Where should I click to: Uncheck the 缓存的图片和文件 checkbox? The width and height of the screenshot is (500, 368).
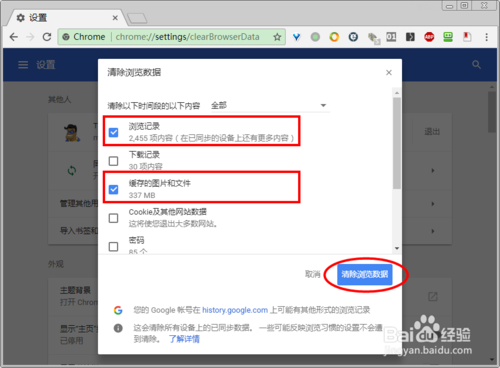click(114, 189)
